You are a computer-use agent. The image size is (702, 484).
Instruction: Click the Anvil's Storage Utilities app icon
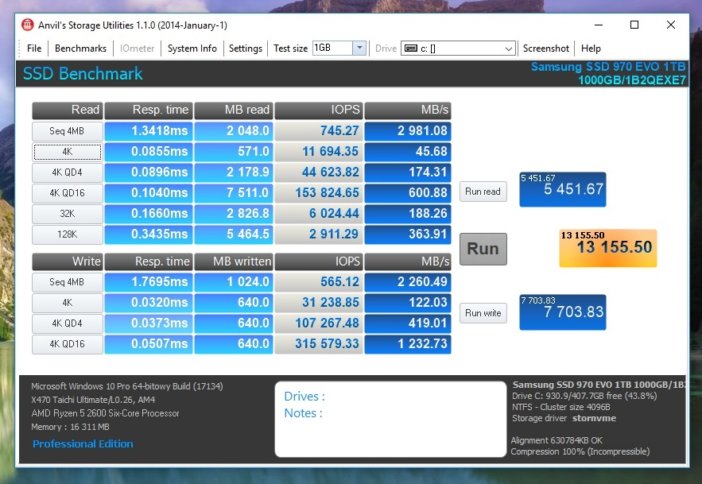(28, 25)
